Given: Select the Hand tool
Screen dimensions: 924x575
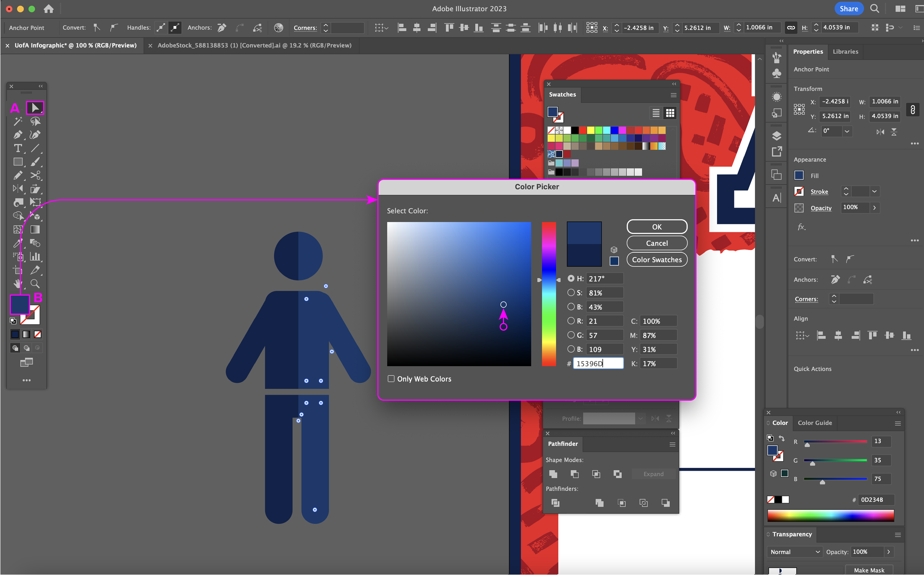Looking at the screenshot, I should pos(18,284).
